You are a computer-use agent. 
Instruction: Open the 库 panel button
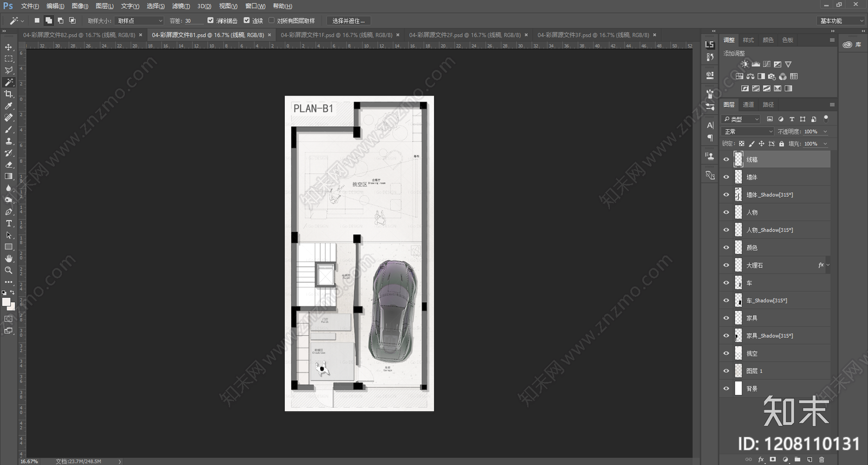(852, 44)
